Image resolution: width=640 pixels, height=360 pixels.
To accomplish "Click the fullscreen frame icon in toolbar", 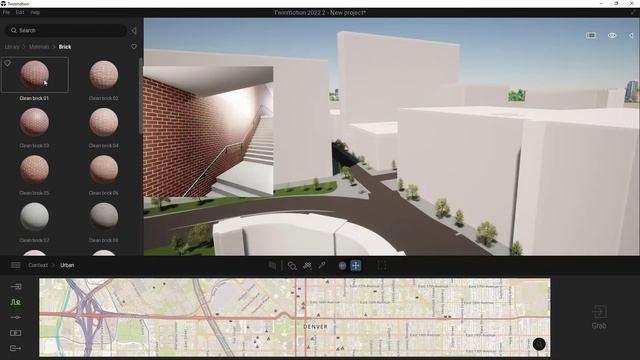I will click(382, 266).
